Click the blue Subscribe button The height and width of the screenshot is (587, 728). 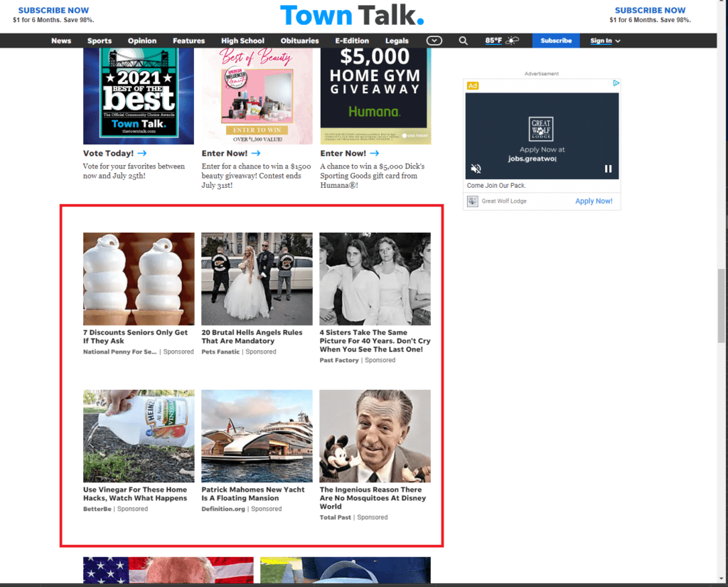[x=556, y=41]
